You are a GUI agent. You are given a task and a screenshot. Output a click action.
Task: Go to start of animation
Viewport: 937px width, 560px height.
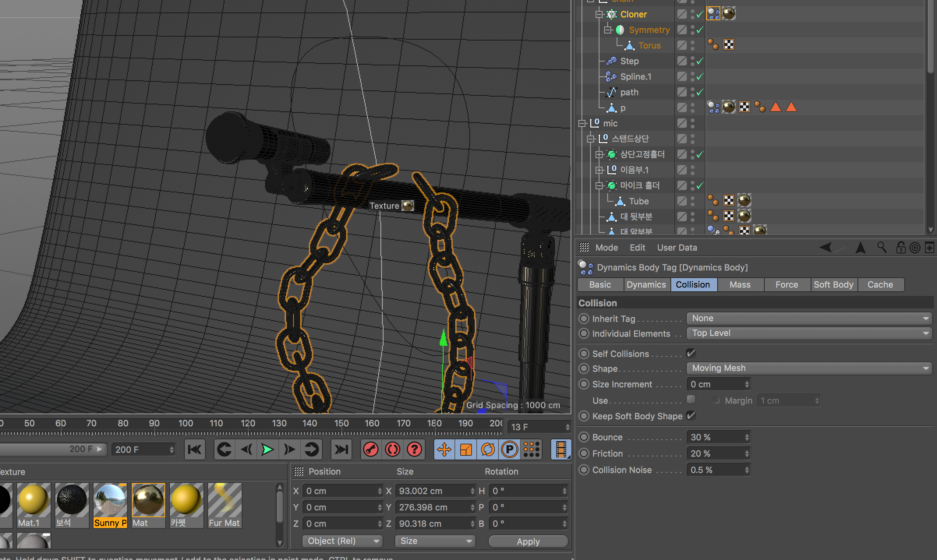194,450
